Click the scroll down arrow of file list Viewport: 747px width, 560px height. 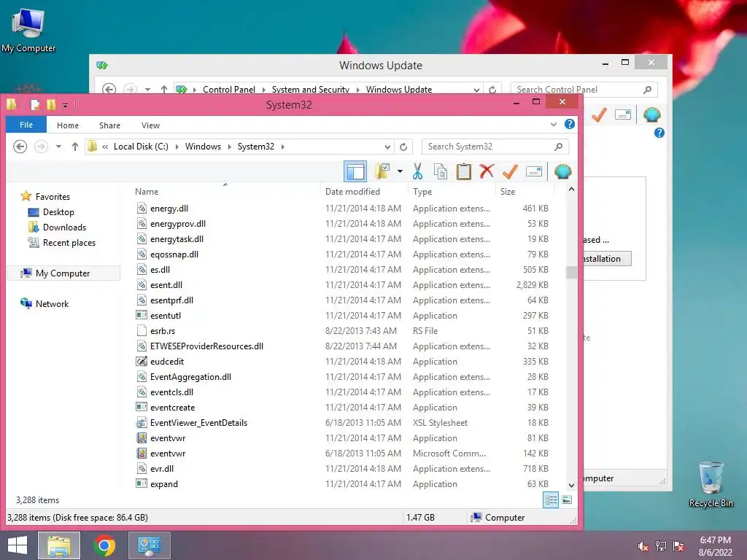pos(571,485)
